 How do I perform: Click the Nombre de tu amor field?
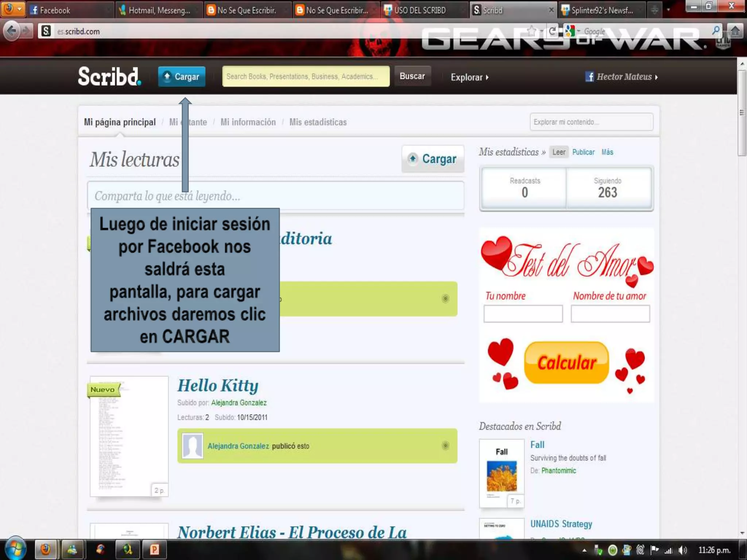610,314
